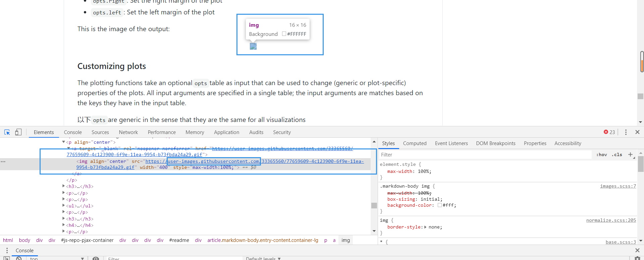Select body in the breadcrumb bar
This screenshot has height=260, width=644.
[x=24, y=240]
